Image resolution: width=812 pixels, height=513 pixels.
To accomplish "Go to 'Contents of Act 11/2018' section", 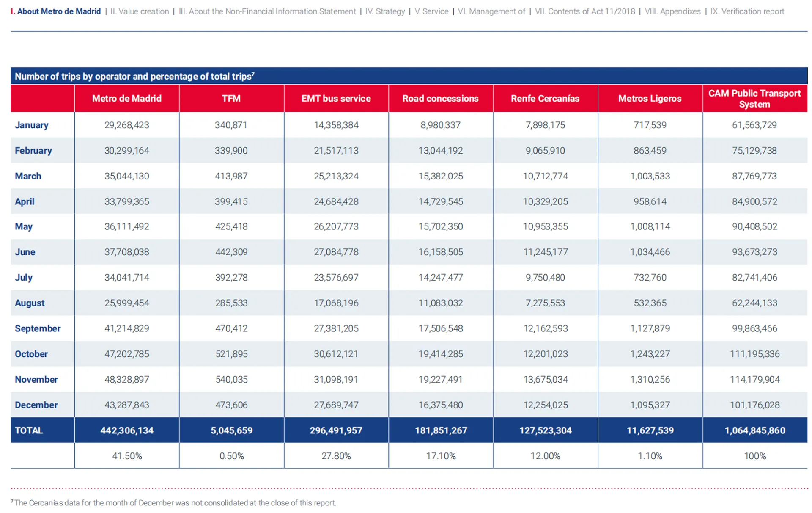I will 584,11.
